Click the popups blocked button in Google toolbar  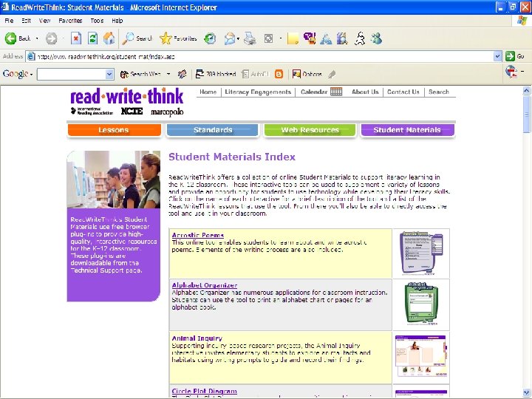[216, 74]
